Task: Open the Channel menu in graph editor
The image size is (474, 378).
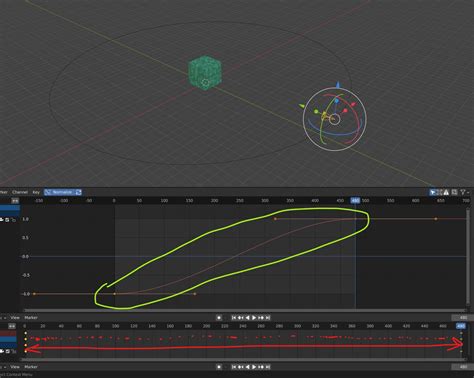Action: tap(20, 192)
